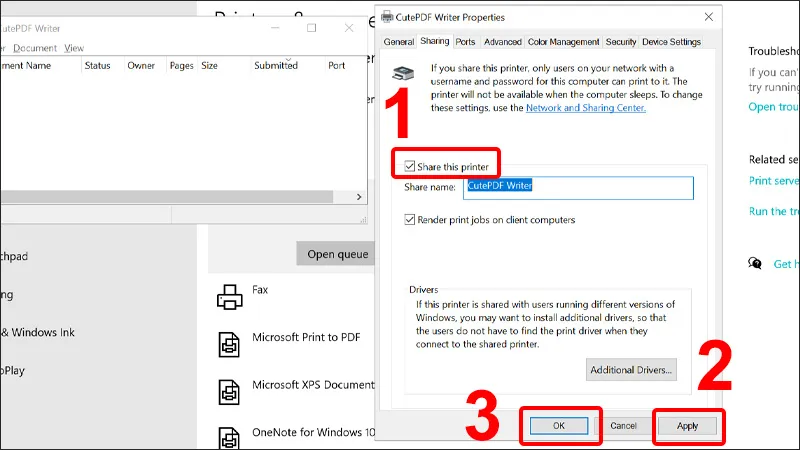Click the Share name text field
800x450 pixels.
click(x=578, y=187)
